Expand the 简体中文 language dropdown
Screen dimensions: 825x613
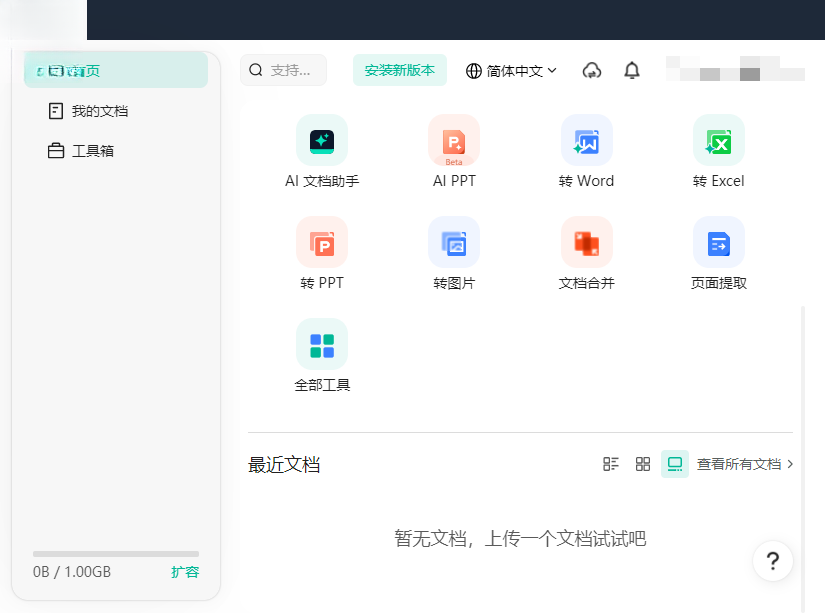point(511,71)
